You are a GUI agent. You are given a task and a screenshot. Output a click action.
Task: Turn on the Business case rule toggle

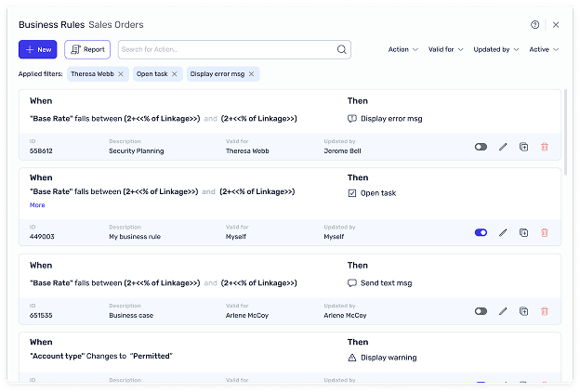[x=481, y=311]
